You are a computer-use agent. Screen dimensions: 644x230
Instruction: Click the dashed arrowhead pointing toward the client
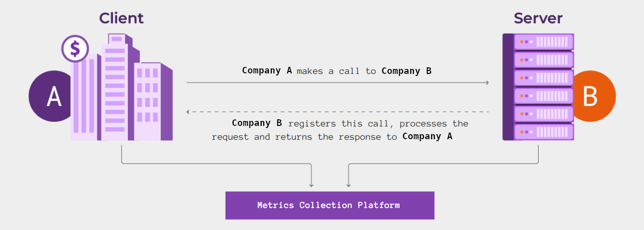tap(189, 111)
